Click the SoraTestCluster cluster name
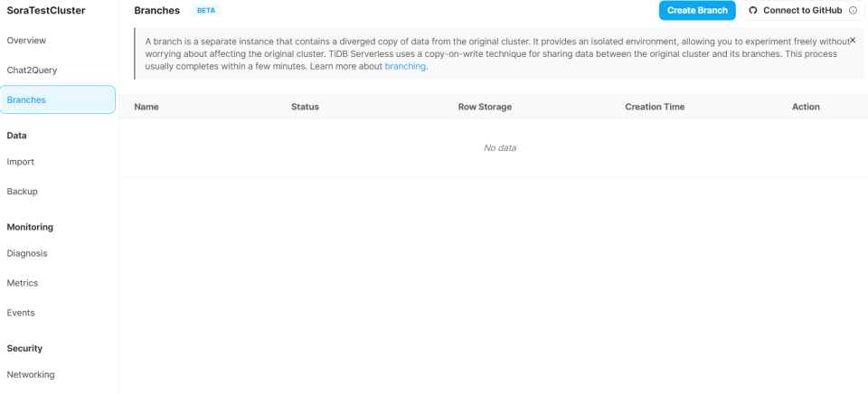The image size is (868, 394). tap(46, 10)
